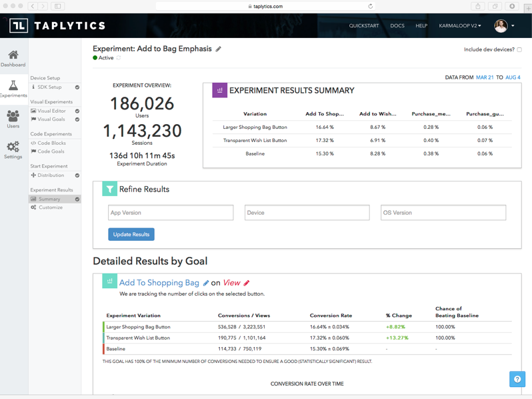Click the +13.27% change value
The width and height of the screenshot is (532, 399).
pyautogui.click(x=397, y=338)
